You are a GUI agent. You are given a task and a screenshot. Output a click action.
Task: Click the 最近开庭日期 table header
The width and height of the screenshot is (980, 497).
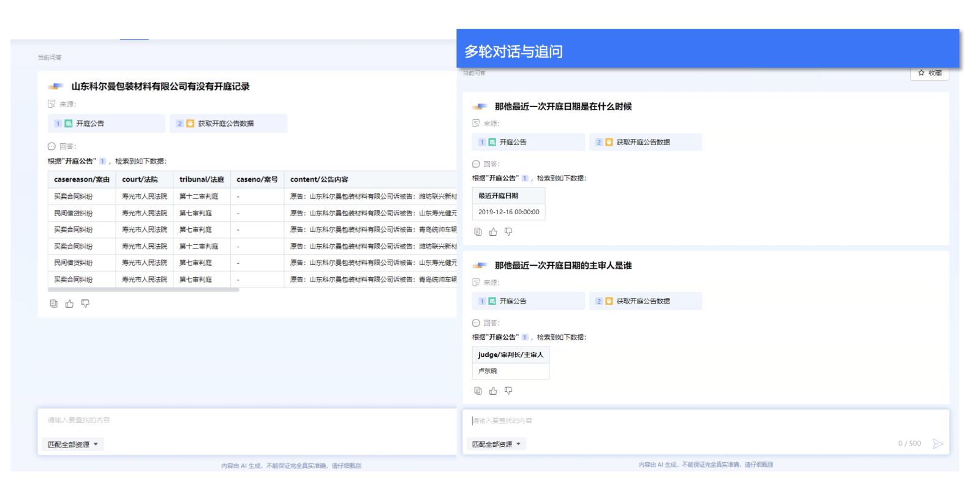click(x=508, y=196)
